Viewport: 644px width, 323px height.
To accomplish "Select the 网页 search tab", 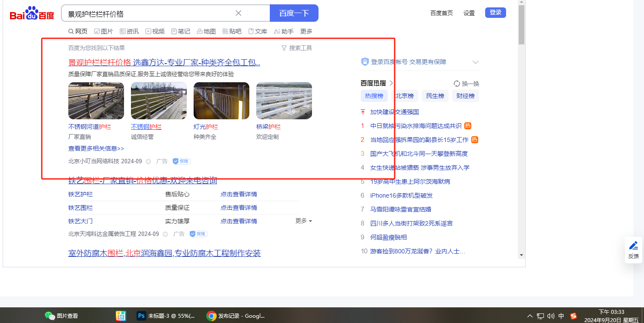I will point(78,31).
